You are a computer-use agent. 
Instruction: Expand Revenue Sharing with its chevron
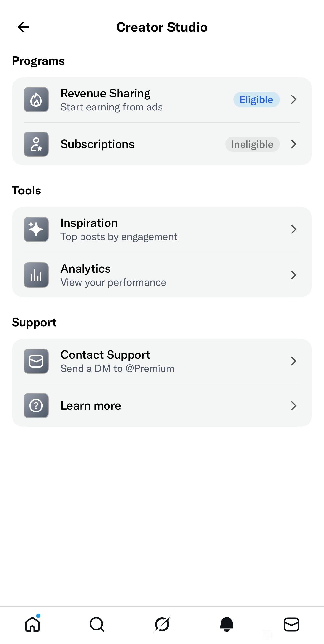point(294,100)
